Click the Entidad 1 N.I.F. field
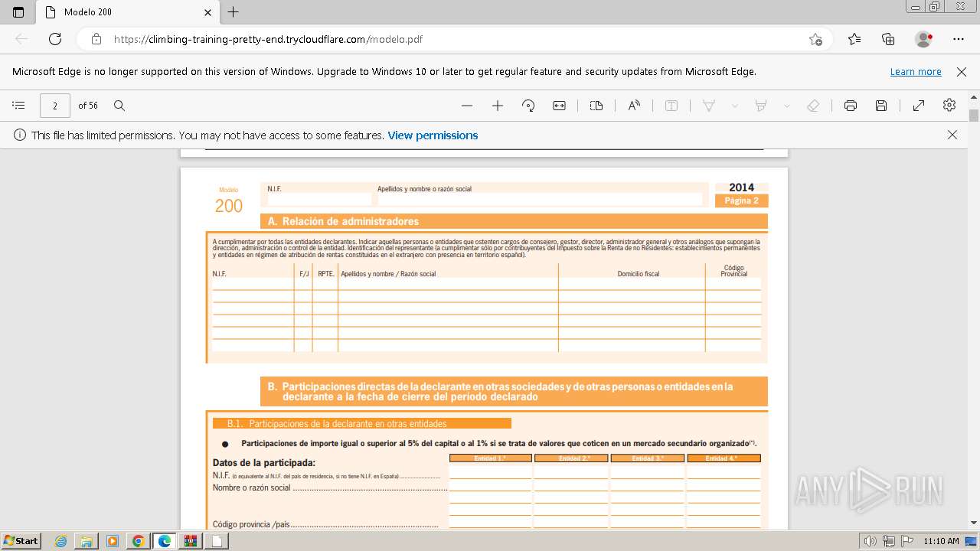This screenshot has width=980, height=551. 491,473
